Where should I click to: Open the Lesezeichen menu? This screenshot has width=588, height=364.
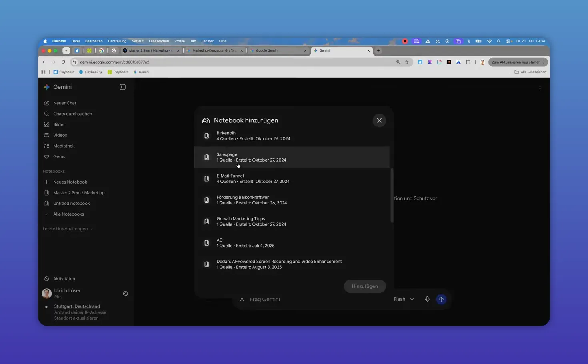(x=159, y=41)
